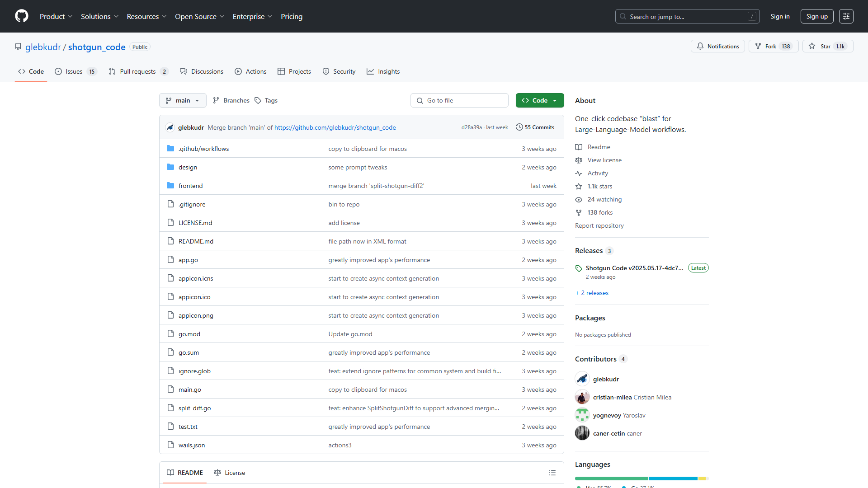Go to the Projects tab
The image size is (868, 488).
coord(294,71)
